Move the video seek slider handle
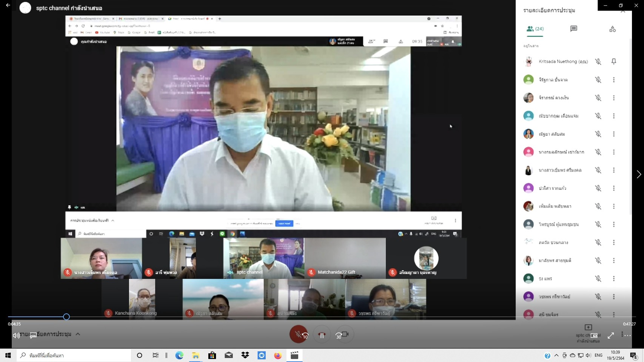This screenshot has height=362, width=644. [66, 317]
